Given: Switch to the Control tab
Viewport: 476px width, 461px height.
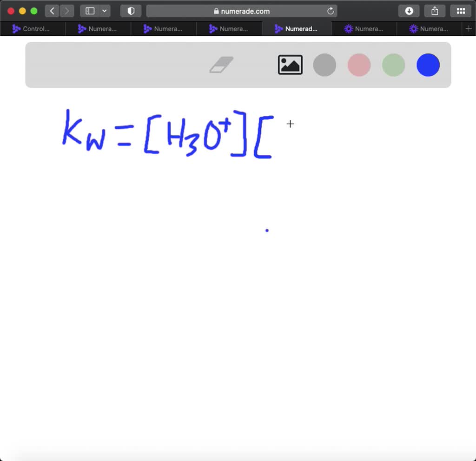Looking at the screenshot, I should 33,28.
